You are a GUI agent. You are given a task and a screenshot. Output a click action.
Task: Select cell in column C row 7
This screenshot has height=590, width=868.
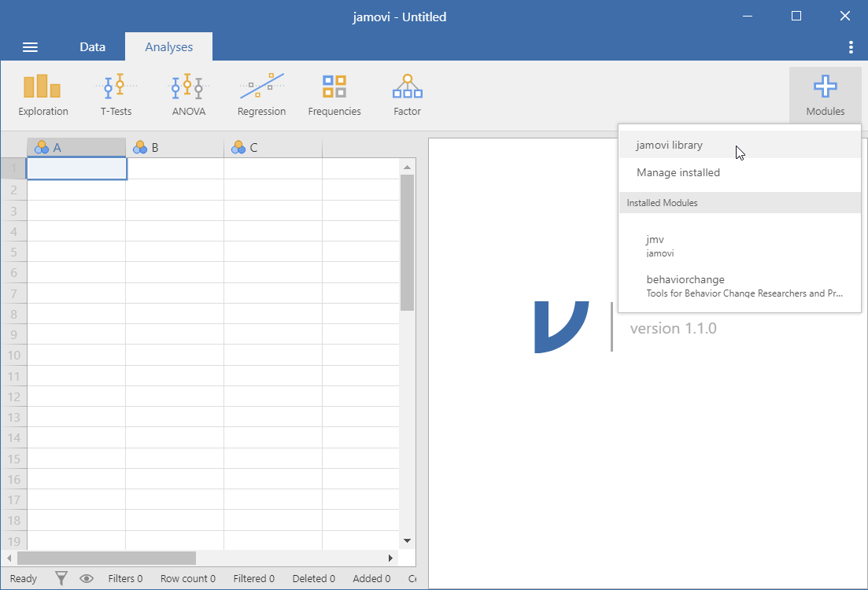273,293
